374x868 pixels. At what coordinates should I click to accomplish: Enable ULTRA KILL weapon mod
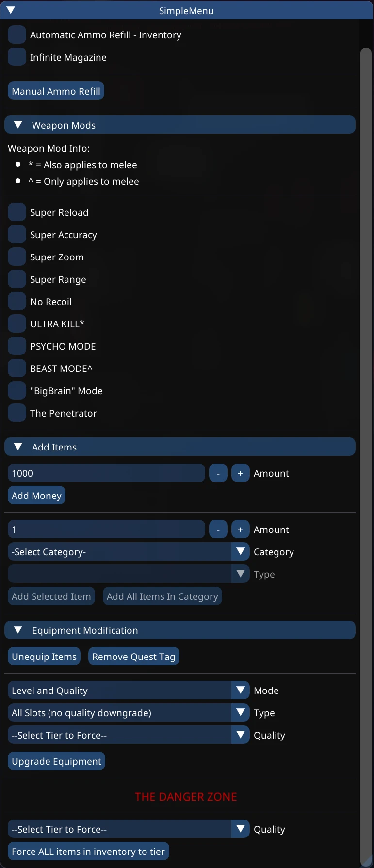tap(16, 323)
